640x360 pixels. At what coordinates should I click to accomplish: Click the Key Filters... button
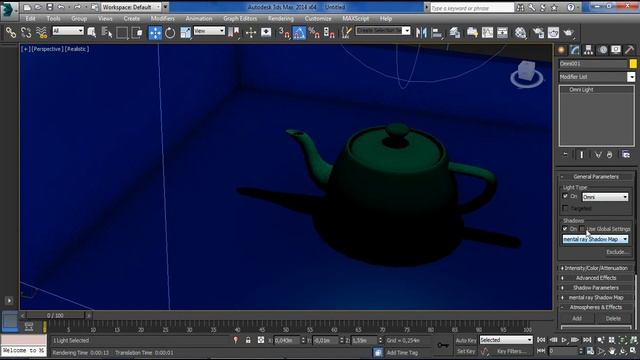[x=511, y=351]
